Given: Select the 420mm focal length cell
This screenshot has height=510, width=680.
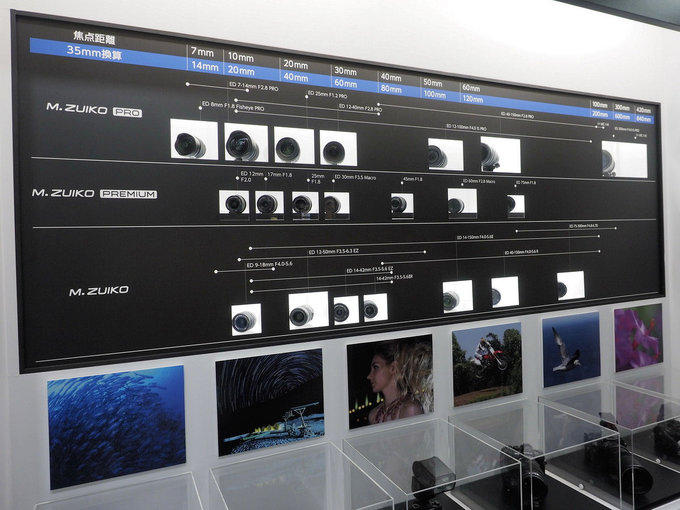Looking at the screenshot, I should [644, 110].
